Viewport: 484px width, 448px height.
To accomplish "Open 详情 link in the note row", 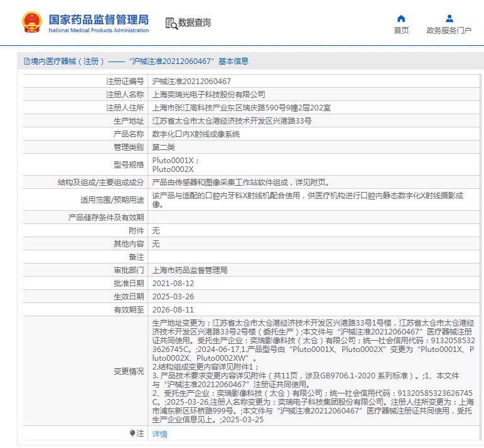I will pos(159,434).
